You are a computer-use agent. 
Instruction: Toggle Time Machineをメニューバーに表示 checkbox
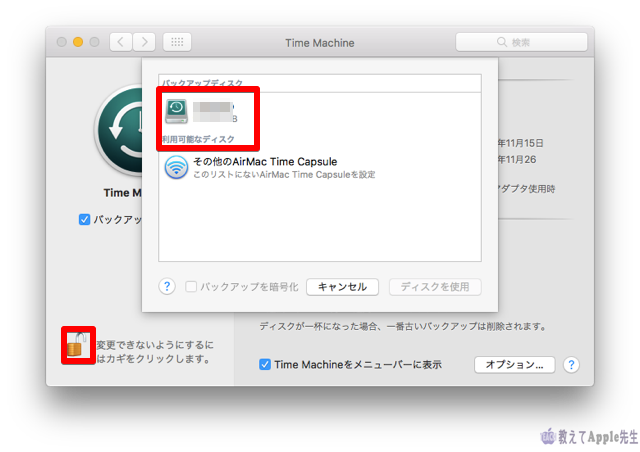pos(264,364)
